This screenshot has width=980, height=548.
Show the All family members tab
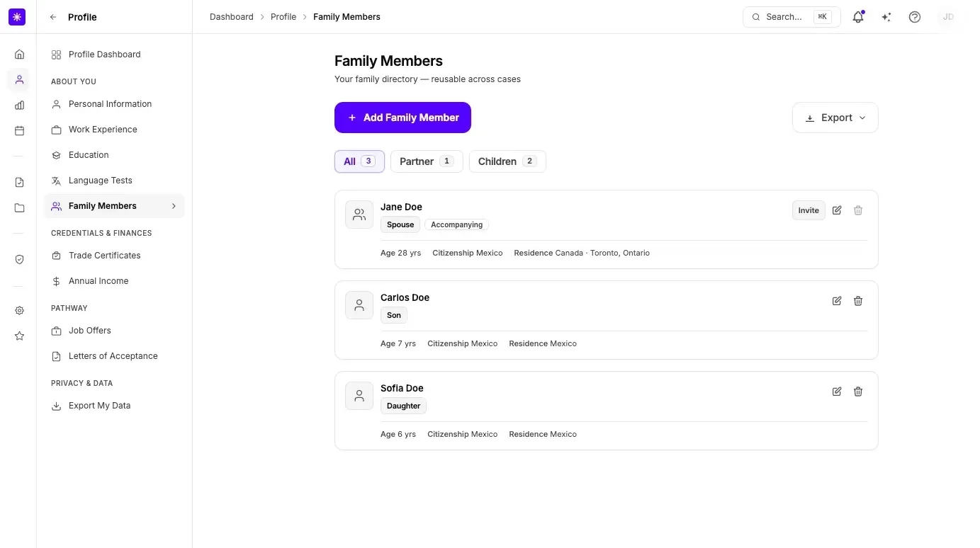pos(359,161)
